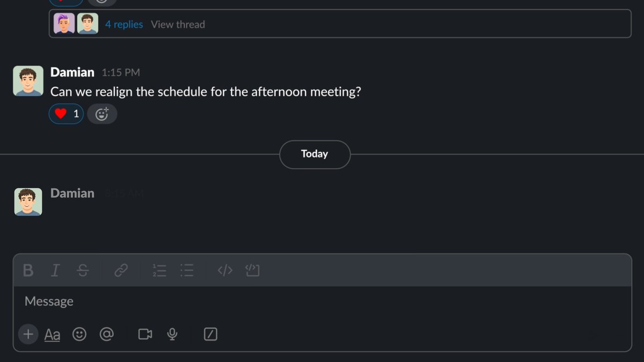Open the 4 replies thread link
The height and width of the screenshot is (362, 644).
[x=124, y=24]
